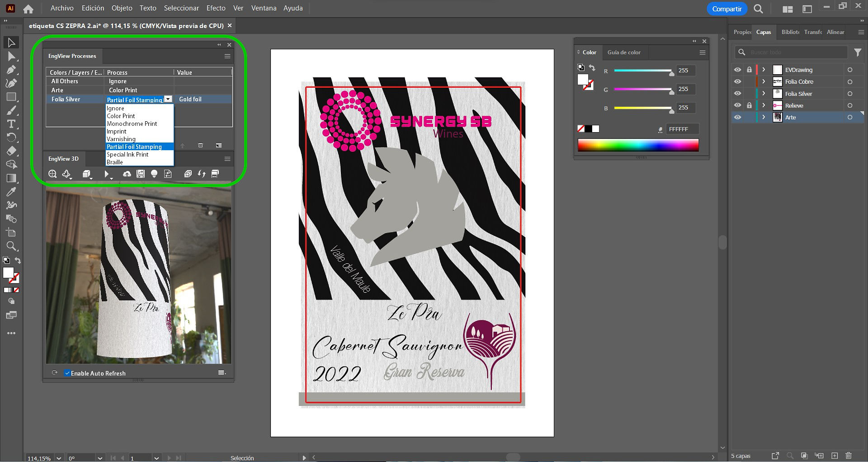Hide the Folia Silver layer

click(x=738, y=94)
